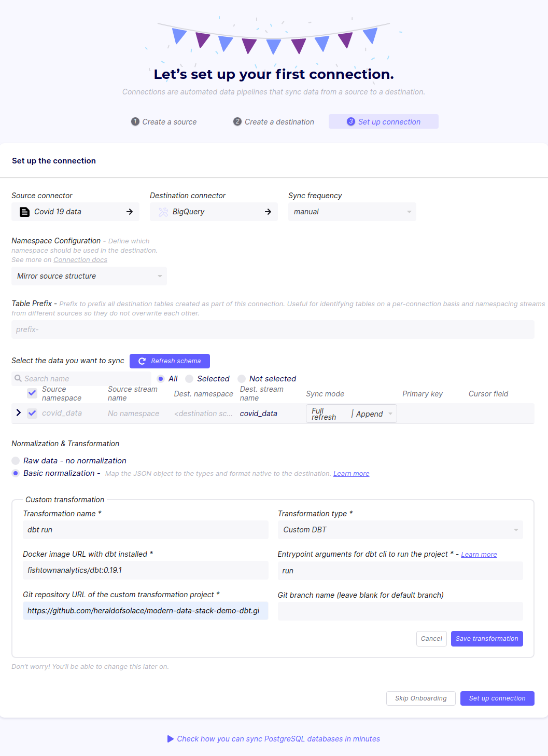
Task: Uncheck the covid_data stream checkbox
Action: coord(32,413)
